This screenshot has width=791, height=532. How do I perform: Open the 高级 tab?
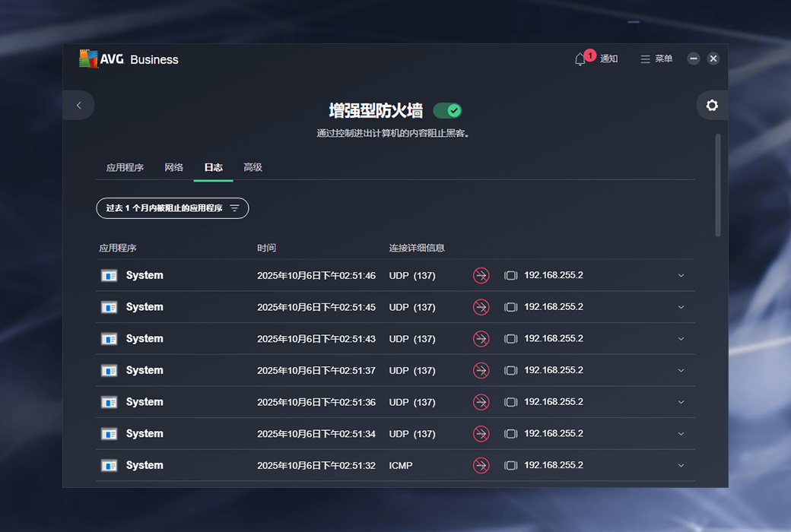pos(253,167)
